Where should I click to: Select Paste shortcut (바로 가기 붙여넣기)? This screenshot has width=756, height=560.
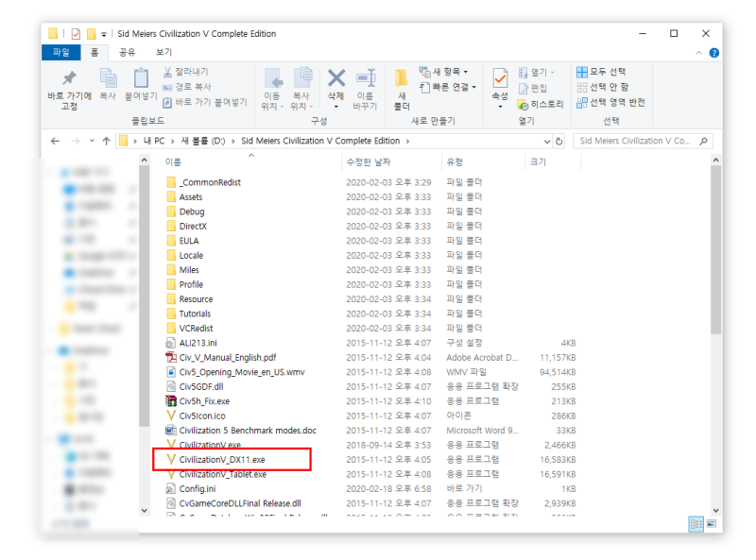[205, 102]
